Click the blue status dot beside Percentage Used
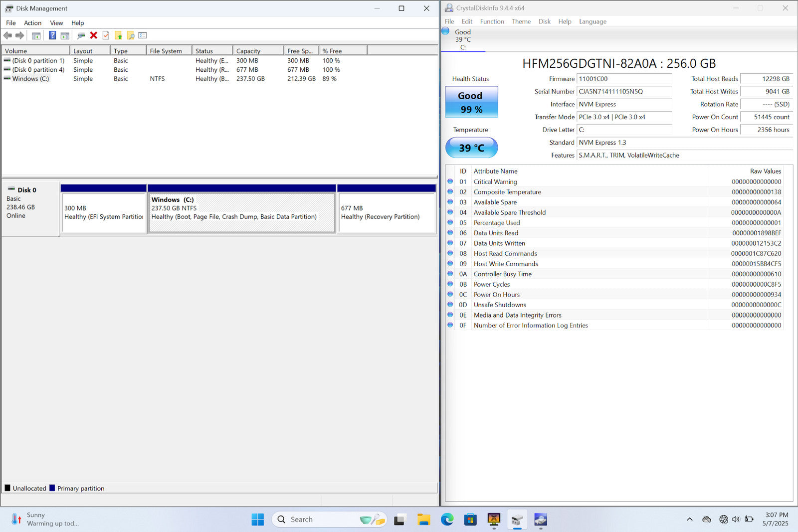 click(x=450, y=222)
